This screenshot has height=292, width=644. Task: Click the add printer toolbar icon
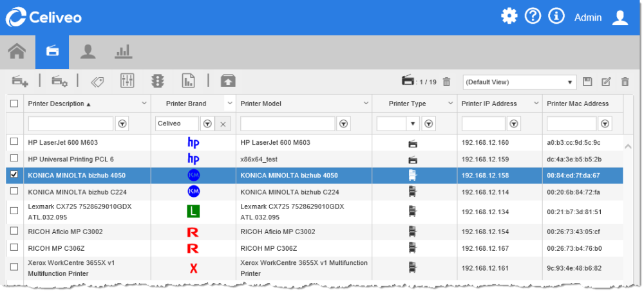point(20,81)
